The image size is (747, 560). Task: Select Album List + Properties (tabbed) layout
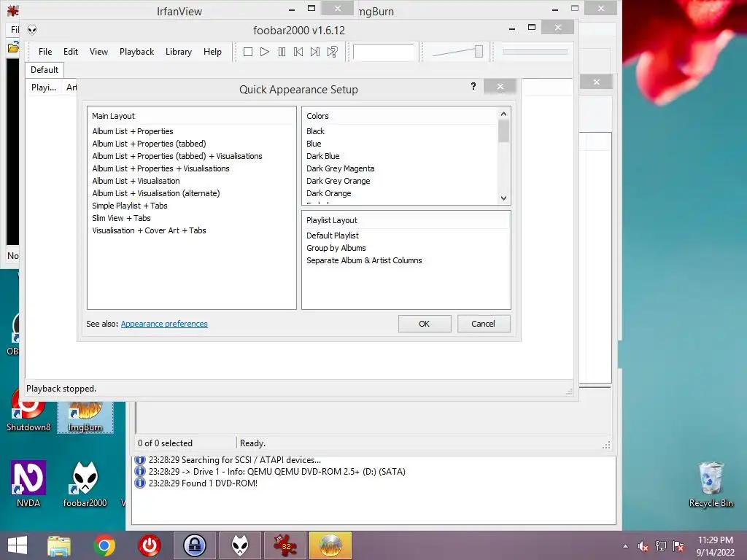[x=149, y=144]
